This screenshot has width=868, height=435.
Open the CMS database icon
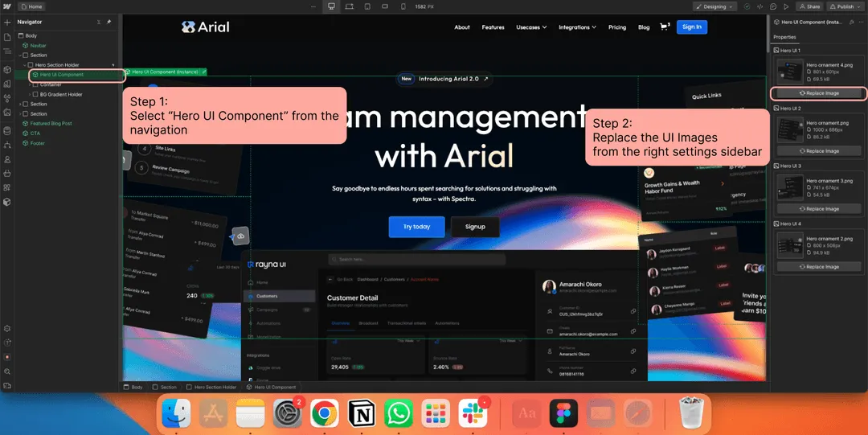6,131
